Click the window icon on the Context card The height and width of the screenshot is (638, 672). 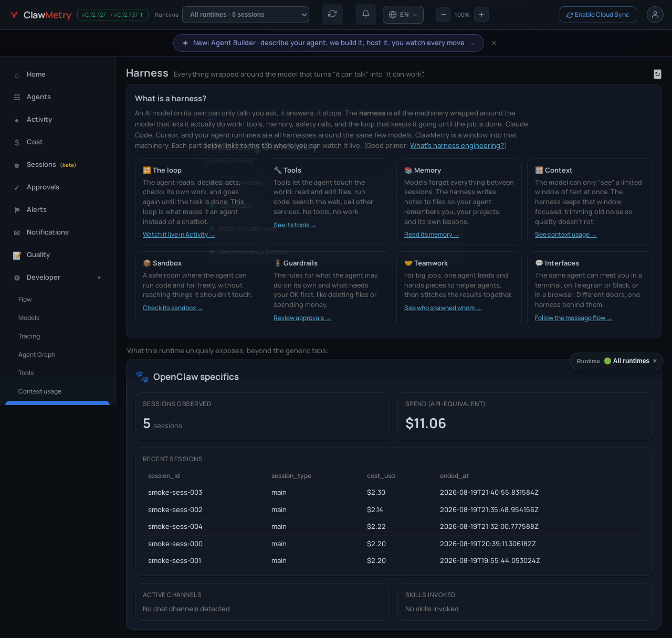click(539, 171)
